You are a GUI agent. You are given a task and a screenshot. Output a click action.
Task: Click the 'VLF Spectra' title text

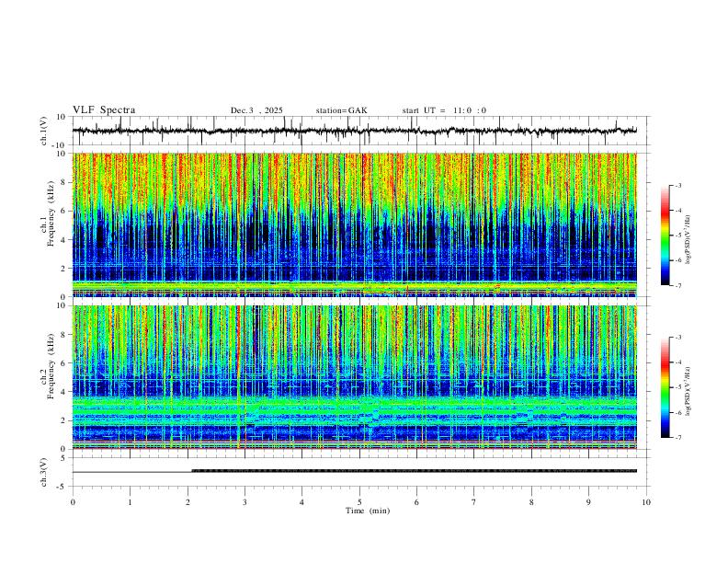click(x=104, y=110)
